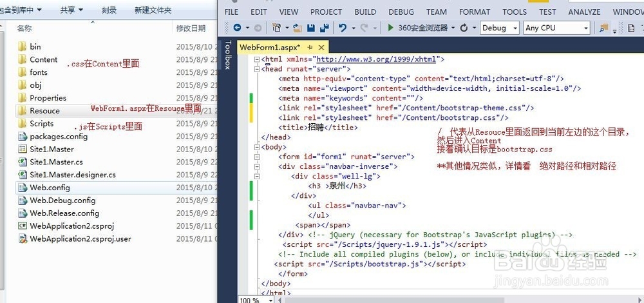Open the Toolbox side panel tab
The width and height of the screenshot is (644, 303).
tap(229, 54)
